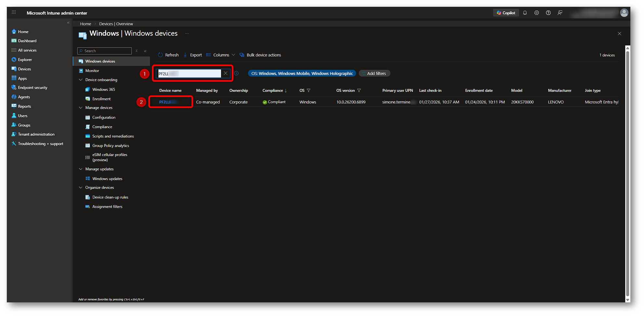Open the portal waffle menu icon
The height and width of the screenshot is (316, 644).
[14, 12]
